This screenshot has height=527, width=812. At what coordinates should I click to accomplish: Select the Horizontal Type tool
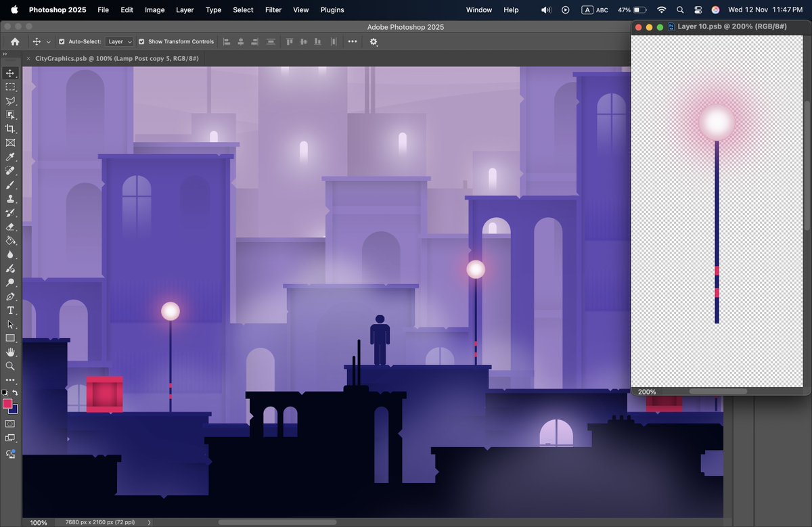coord(10,311)
